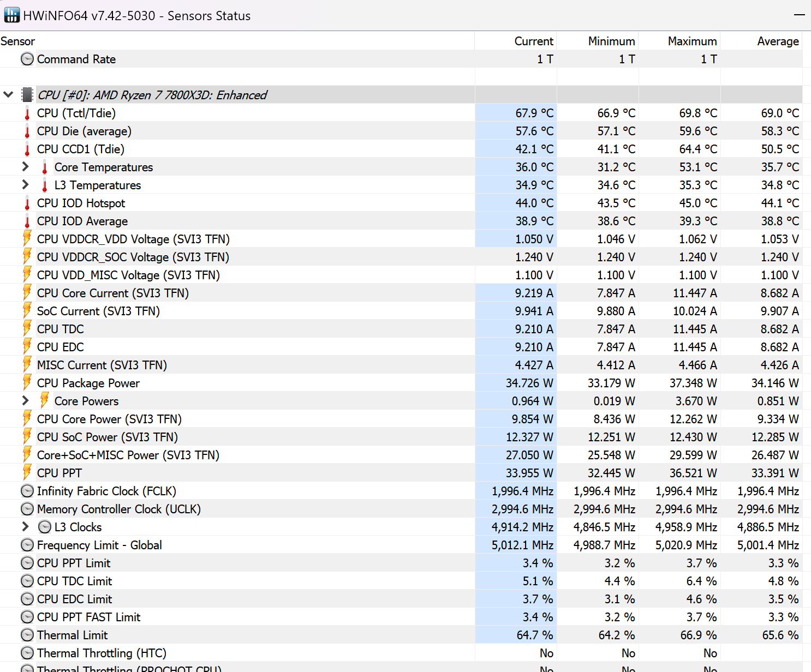Collapse the AMD Ryzen 7 7800X3D sensor section
This screenshot has width=811, height=672.
[8, 94]
